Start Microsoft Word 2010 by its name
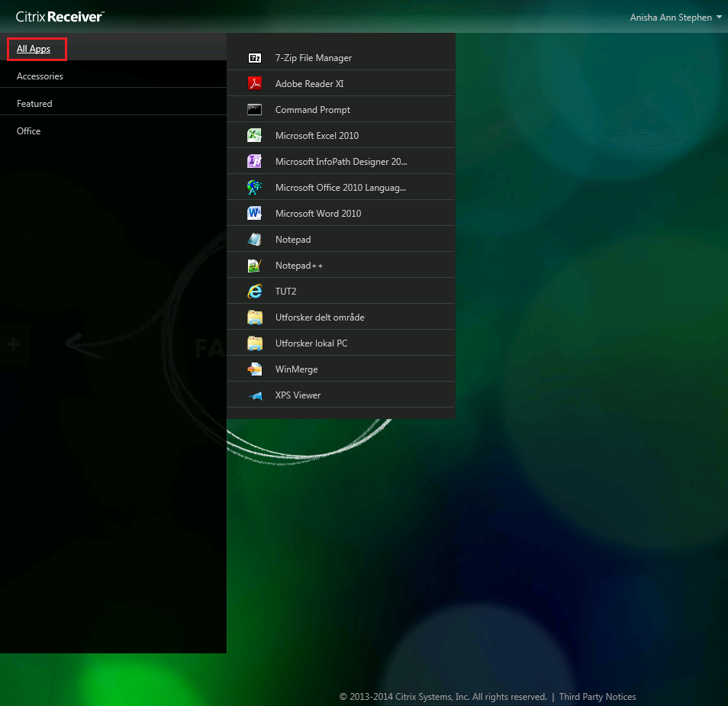The image size is (728, 706). pyautogui.click(x=318, y=214)
